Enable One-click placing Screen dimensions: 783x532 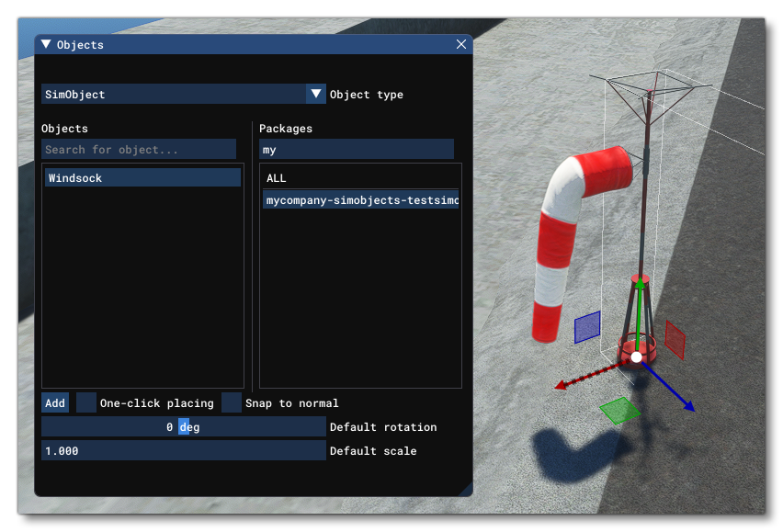85,402
